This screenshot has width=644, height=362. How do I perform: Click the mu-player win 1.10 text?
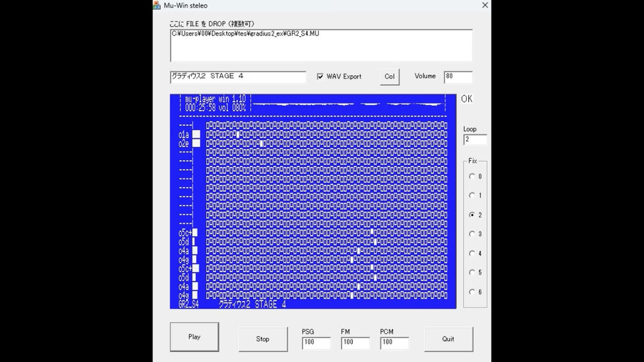215,99
